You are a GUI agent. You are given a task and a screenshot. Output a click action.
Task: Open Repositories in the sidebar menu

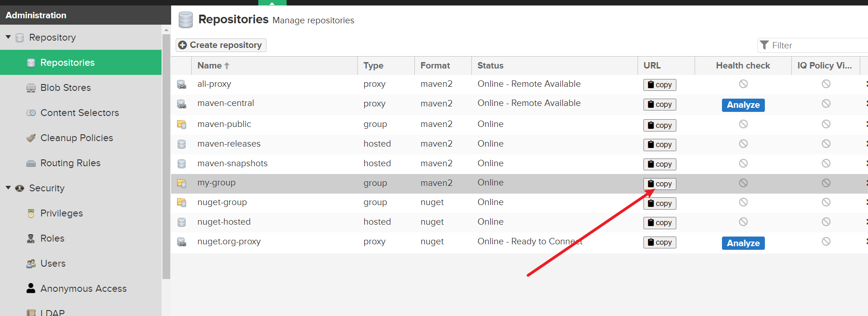(68, 63)
